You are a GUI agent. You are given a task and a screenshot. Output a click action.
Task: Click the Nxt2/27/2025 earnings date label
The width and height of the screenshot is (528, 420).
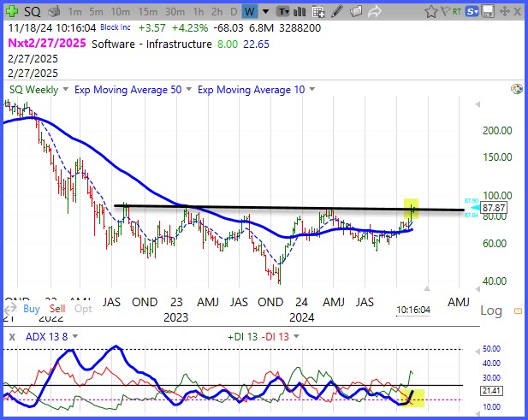click(x=47, y=43)
